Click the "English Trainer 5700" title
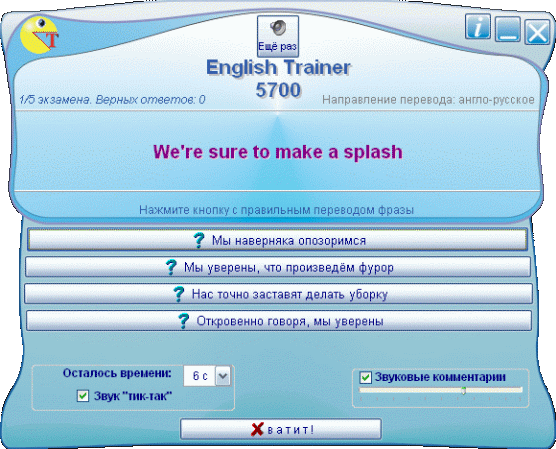The width and height of the screenshot is (556, 449). (278, 78)
